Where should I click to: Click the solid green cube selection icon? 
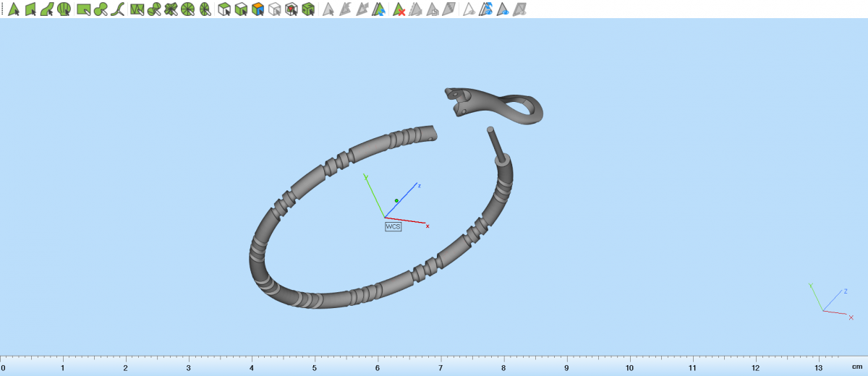(x=308, y=9)
